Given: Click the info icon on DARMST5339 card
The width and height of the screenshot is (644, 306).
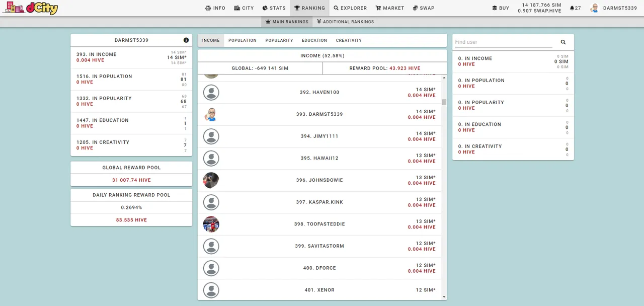Looking at the screenshot, I should (186, 40).
